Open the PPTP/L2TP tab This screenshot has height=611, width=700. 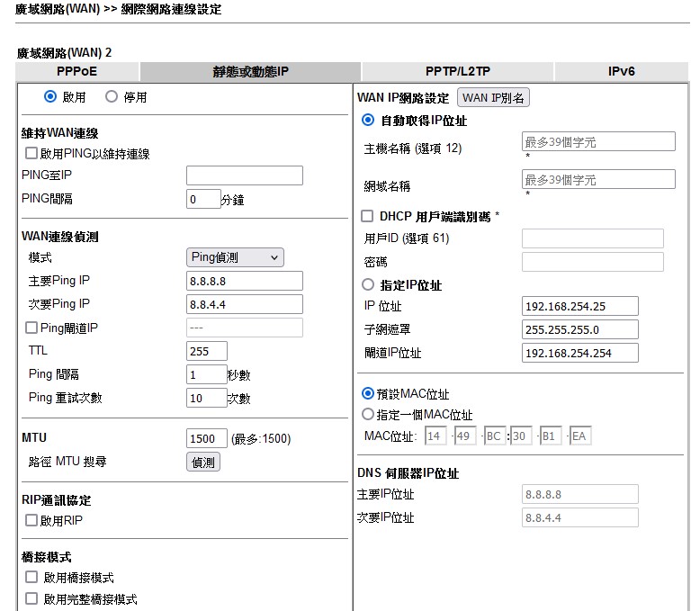[x=457, y=71]
